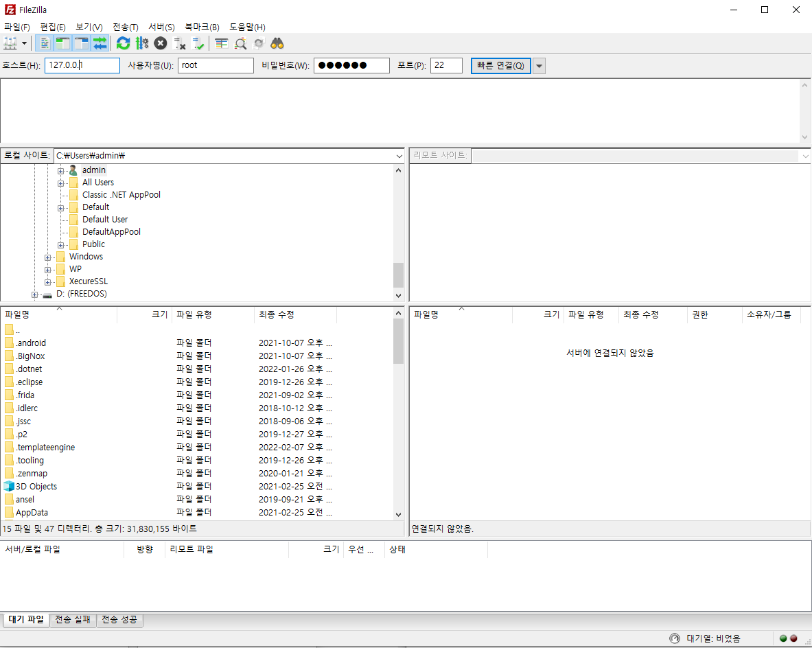Select Classic .NET AppPool folder in tree
Viewport: 812px width, 648px height.
tap(121, 195)
